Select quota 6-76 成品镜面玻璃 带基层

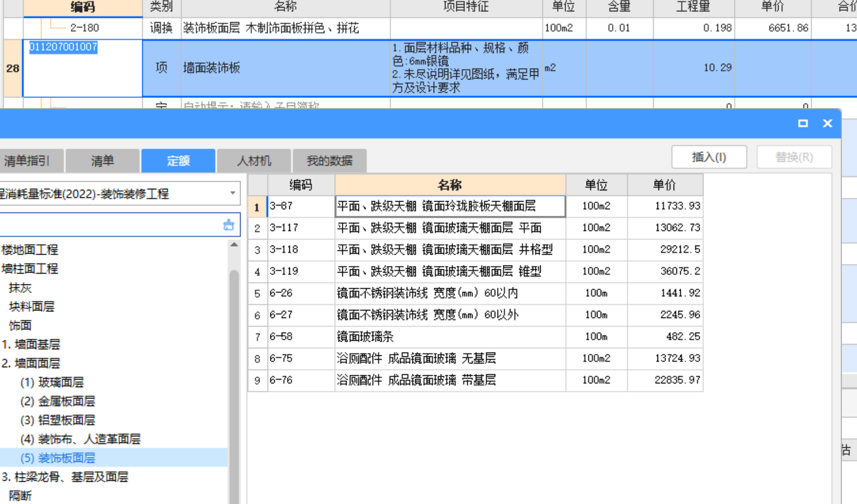pyautogui.click(x=450, y=380)
